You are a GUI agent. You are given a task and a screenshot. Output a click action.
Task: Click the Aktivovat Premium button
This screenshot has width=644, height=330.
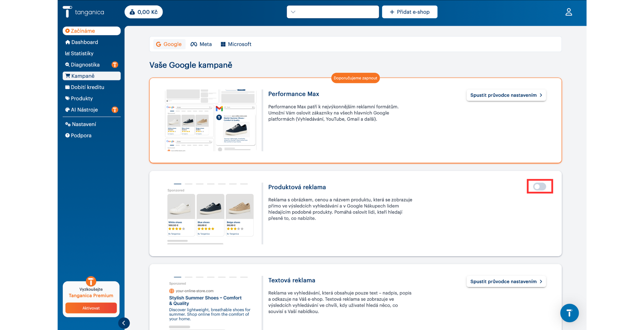(91, 308)
